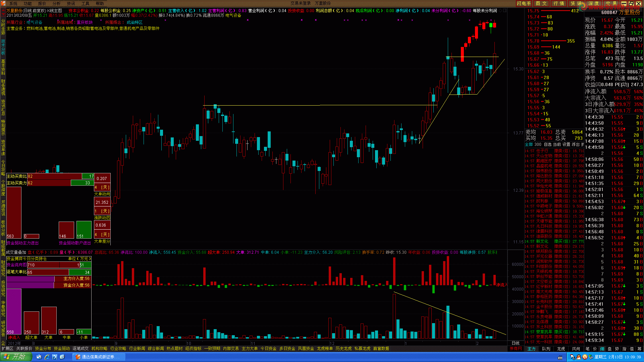The width and height of the screenshot is (644, 362).
Task: Toggle the 细 view in quote panel
Action: pyautogui.click(x=602, y=349)
